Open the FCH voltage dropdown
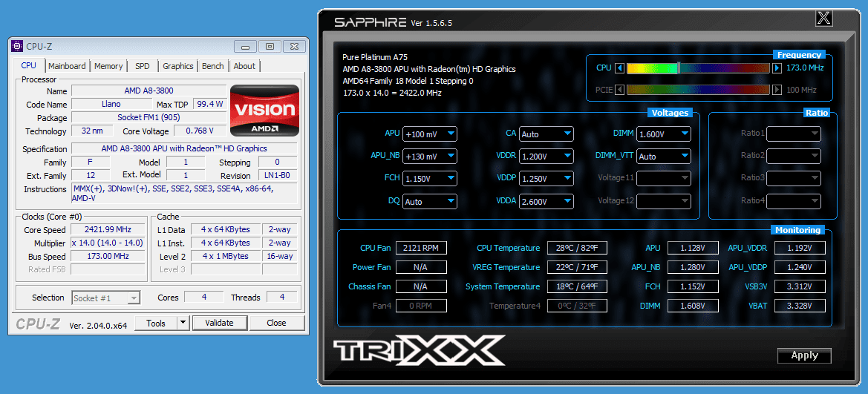The width and height of the screenshot is (868, 394). pos(430,179)
